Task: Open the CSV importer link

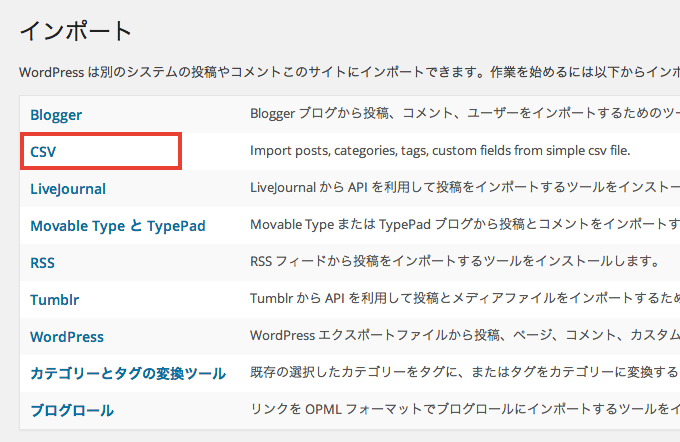Action: click(x=43, y=152)
